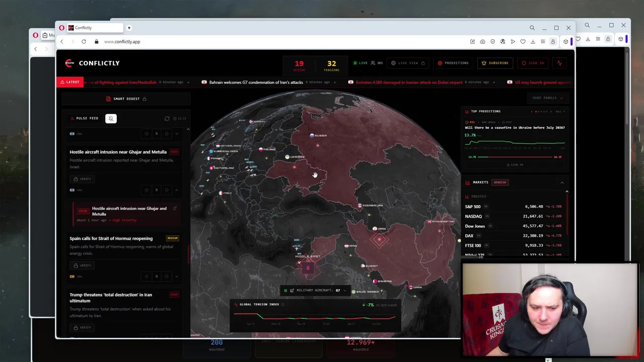Open Trump threatens total destruction headline
The image size is (644, 362).
[x=111, y=298]
